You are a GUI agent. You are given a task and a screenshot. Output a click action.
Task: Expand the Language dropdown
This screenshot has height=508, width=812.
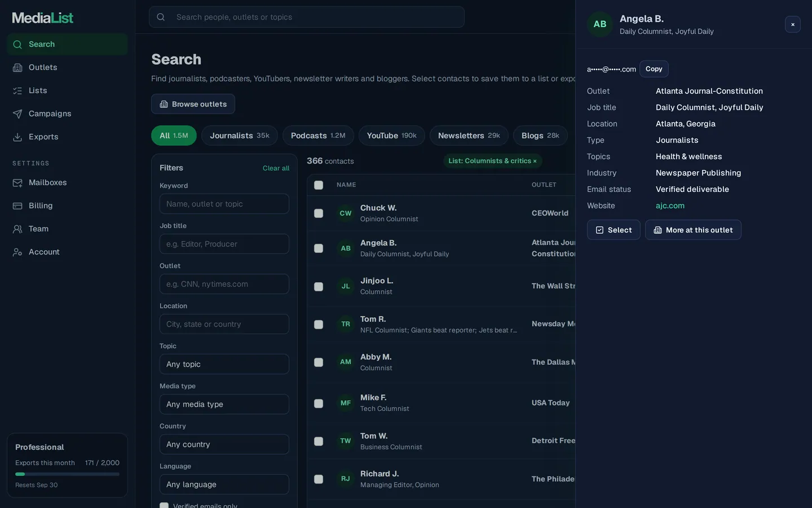click(224, 484)
